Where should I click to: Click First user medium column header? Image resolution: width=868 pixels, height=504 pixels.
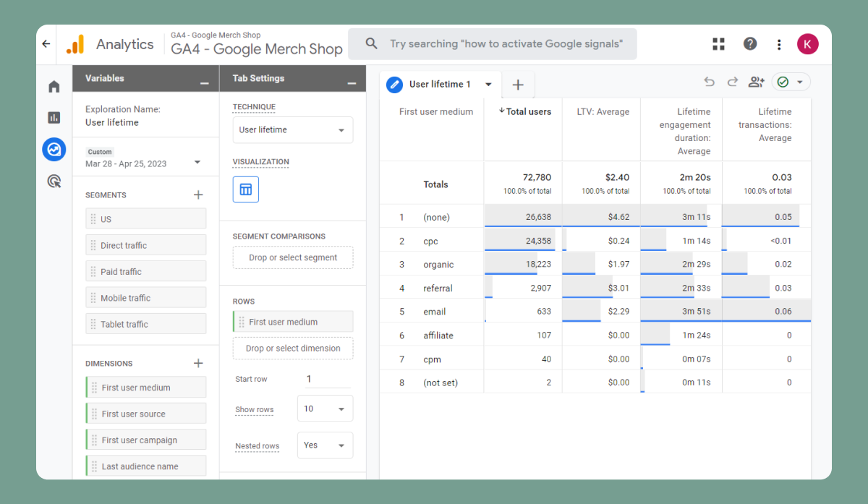click(436, 112)
